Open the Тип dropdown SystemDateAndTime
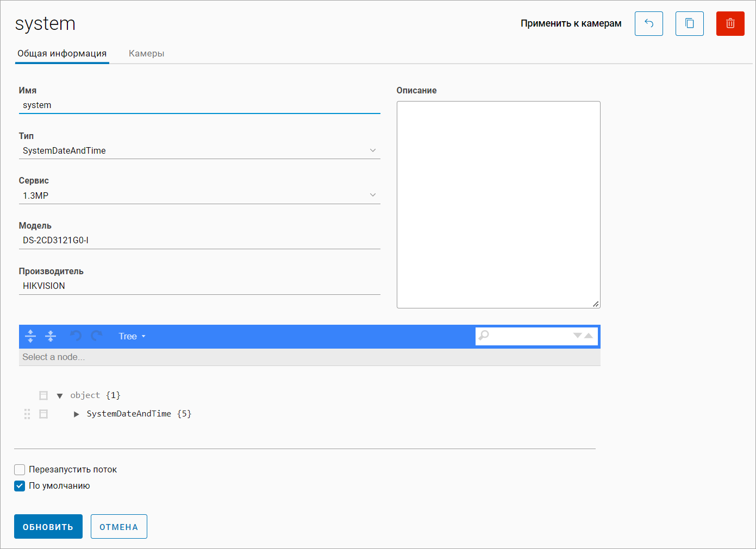The width and height of the screenshot is (756, 549). point(199,150)
